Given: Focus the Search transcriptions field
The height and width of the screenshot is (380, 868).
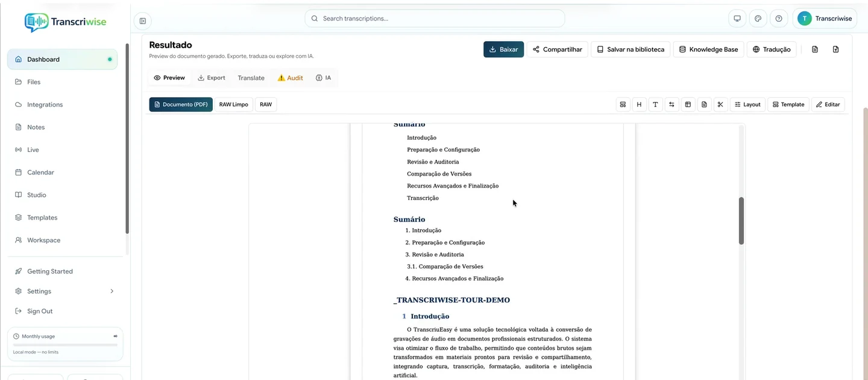Looking at the screenshot, I should tap(435, 19).
